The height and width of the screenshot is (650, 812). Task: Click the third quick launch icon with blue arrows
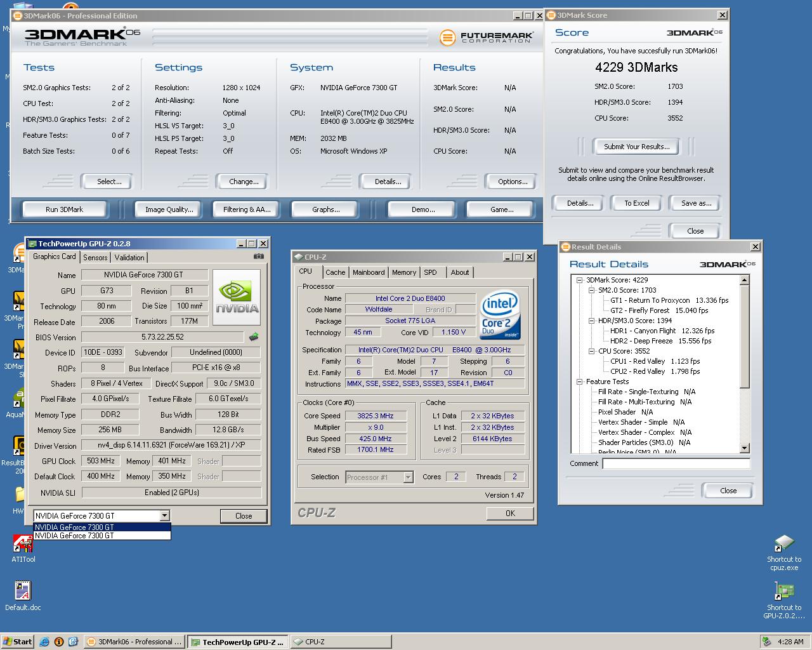pos(73,642)
